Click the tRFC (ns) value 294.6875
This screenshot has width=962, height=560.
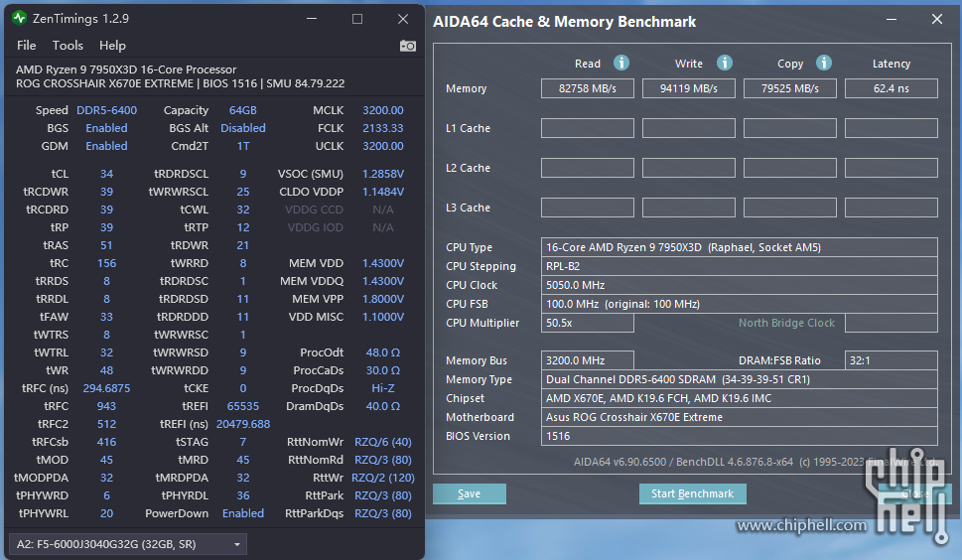(107, 388)
